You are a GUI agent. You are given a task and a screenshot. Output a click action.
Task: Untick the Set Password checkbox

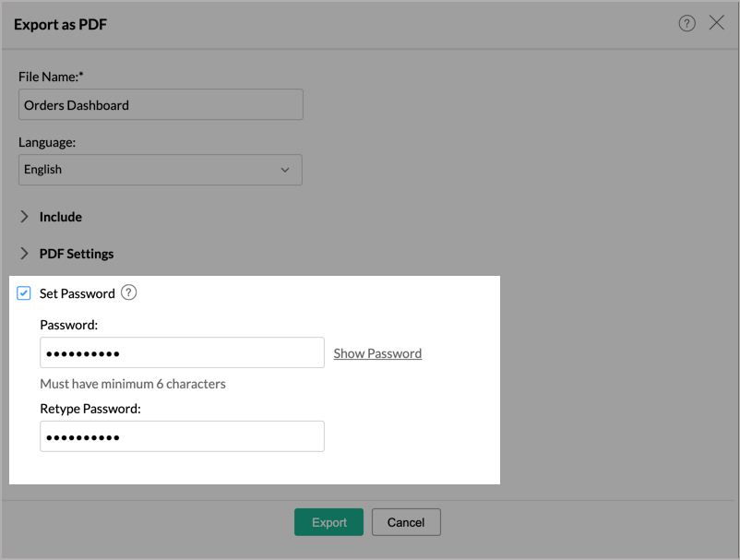pyautogui.click(x=24, y=293)
